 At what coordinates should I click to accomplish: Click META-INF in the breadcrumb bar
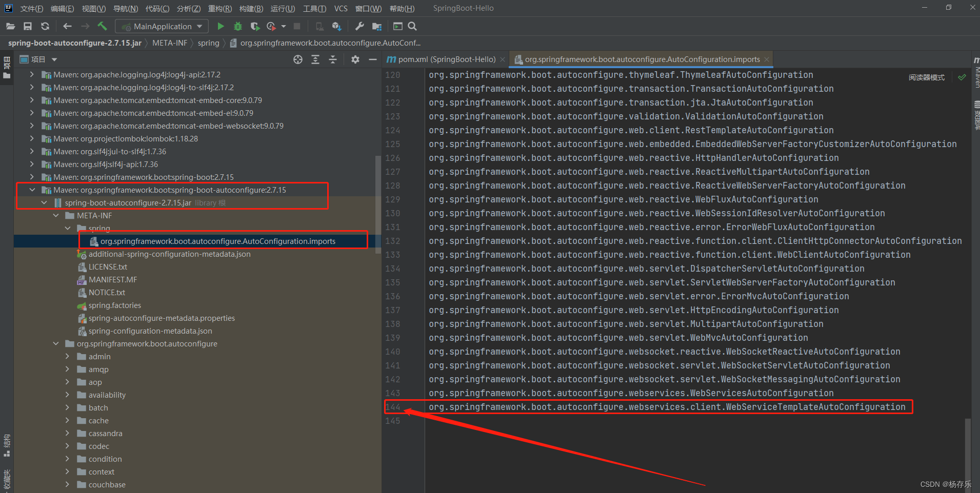[x=170, y=43]
